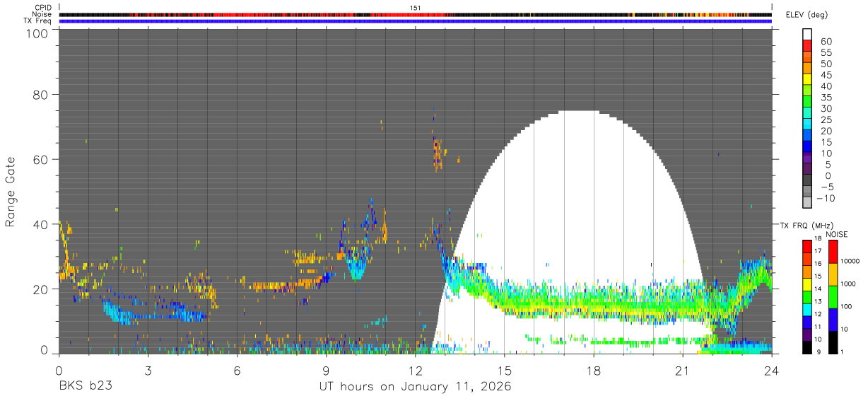This screenshot has height=401, width=868.
Task: Click noise legend value 100
Action: click(x=847, y=308)
